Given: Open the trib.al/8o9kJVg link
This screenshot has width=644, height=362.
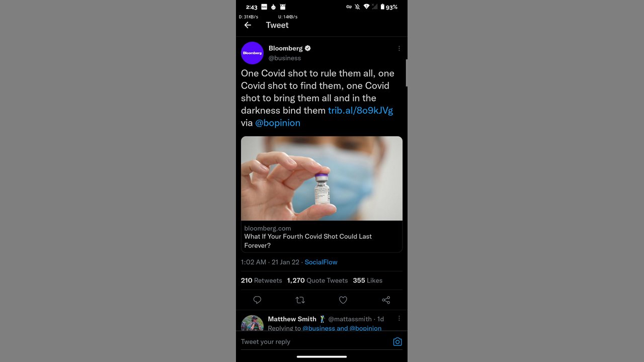Looking at the screenshot, I should coord(360,111).
